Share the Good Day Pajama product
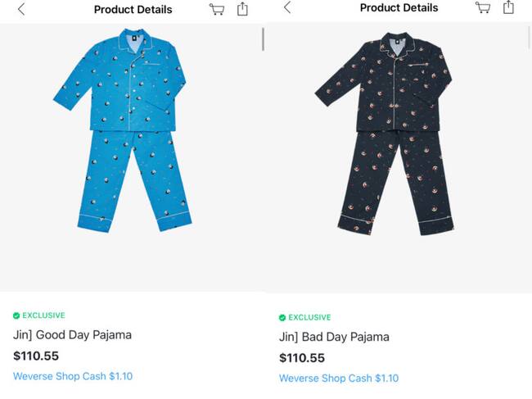532x399 pixels. point(242,9)
